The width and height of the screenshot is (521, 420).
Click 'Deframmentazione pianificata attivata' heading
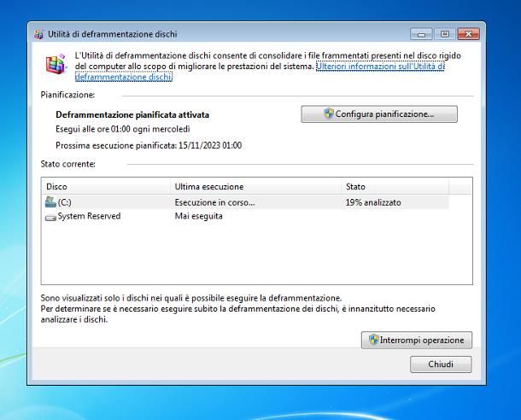(132, 115)
